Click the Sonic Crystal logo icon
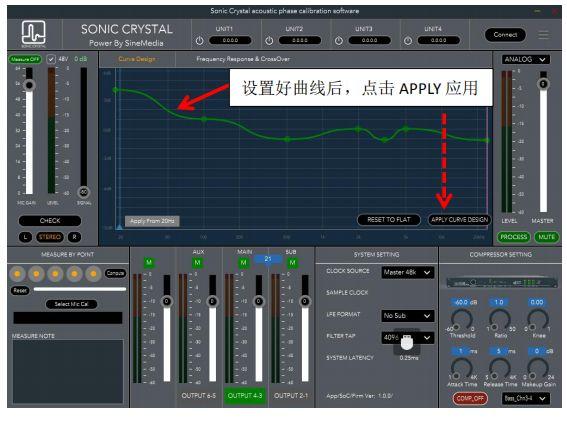The width and height of the screenshot is (567, 429). click(33, 33)
